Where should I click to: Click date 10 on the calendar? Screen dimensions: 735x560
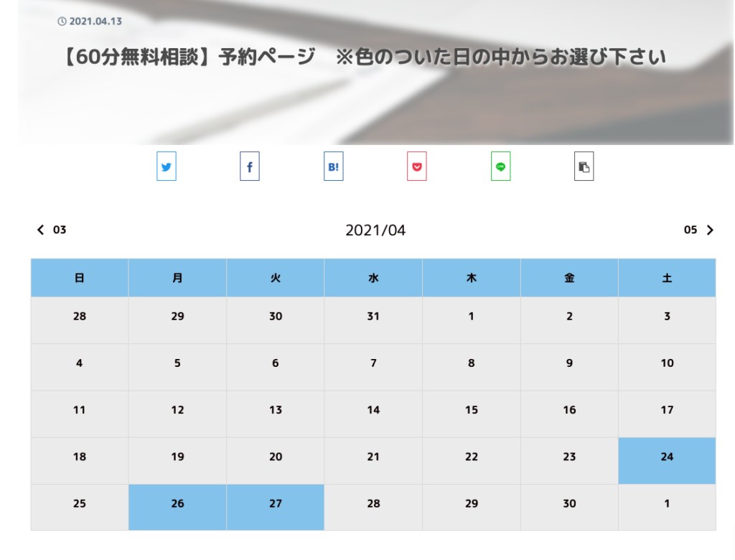pos(667,368)
